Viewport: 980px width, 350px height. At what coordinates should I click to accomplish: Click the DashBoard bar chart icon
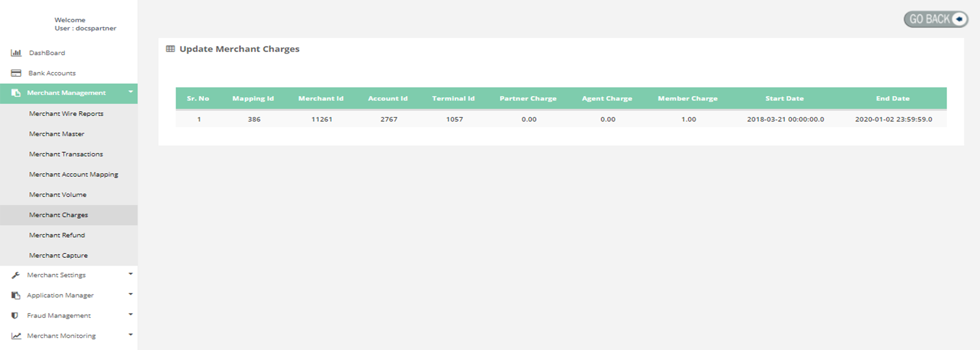click(x=16, y=53)
